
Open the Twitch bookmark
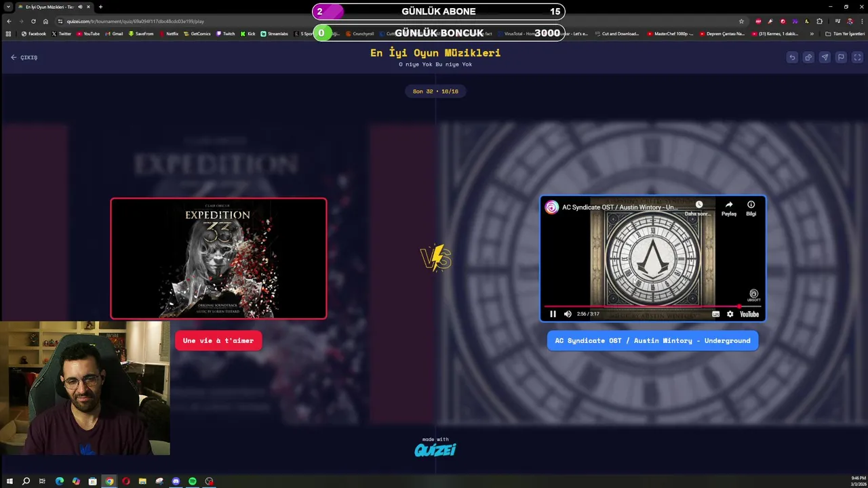point(226,33)
